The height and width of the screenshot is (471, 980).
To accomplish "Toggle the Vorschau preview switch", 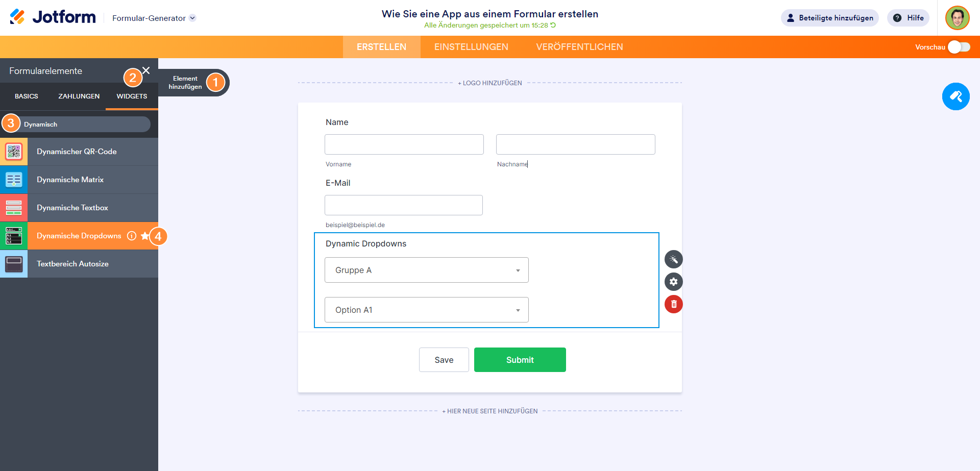I will (959, 47).
